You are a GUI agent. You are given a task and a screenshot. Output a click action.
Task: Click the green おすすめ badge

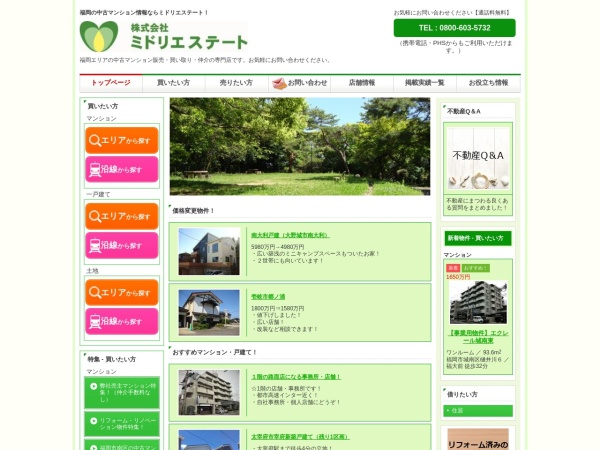(x=476, y=268)
